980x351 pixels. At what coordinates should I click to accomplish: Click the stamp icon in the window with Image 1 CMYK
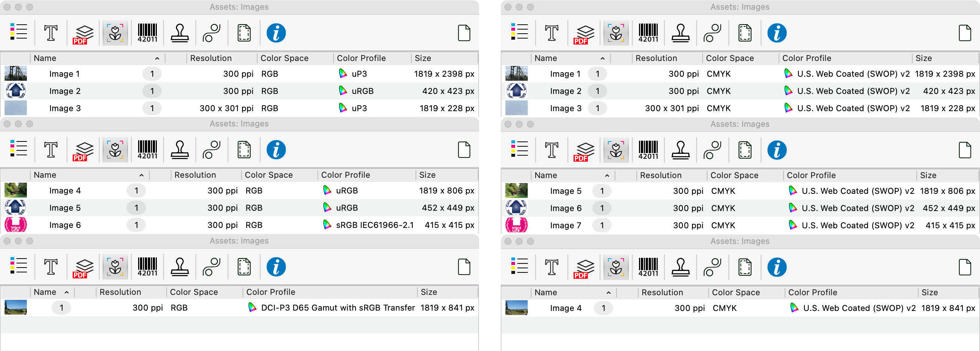pyautogui.click(x=681, y=33)
